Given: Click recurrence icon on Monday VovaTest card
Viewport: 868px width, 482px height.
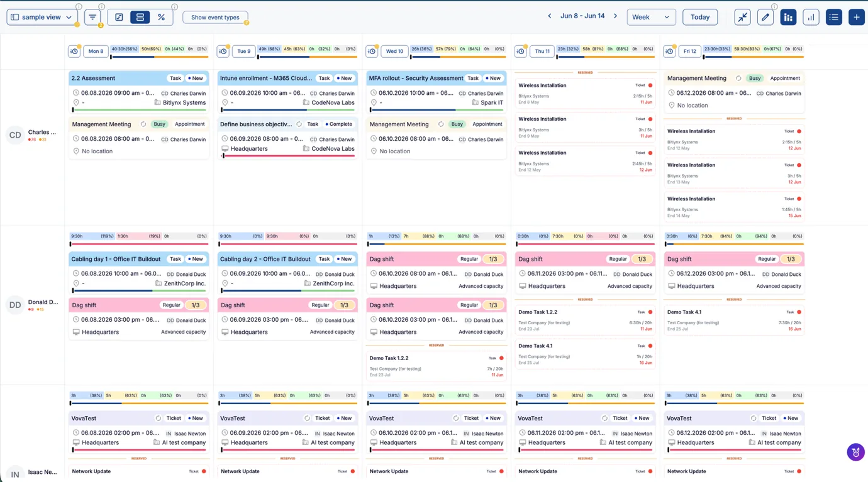Looking at the screenshot, I should pos(159,419).
